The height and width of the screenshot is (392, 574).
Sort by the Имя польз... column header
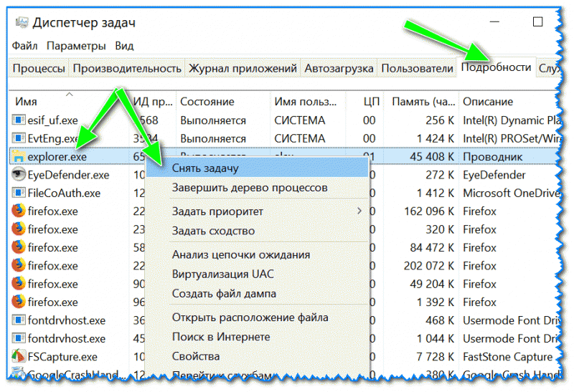click(x=309, y=101)
